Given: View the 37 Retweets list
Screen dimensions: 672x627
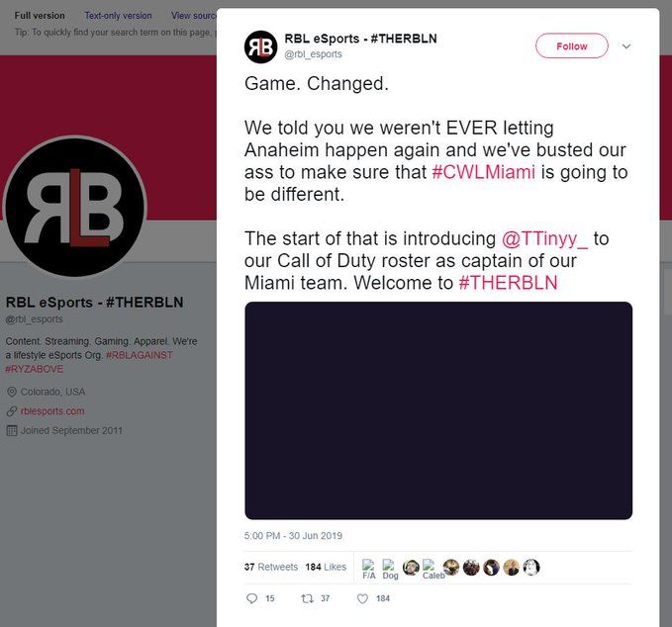Looking at the screenshot, I should [271, 567].
